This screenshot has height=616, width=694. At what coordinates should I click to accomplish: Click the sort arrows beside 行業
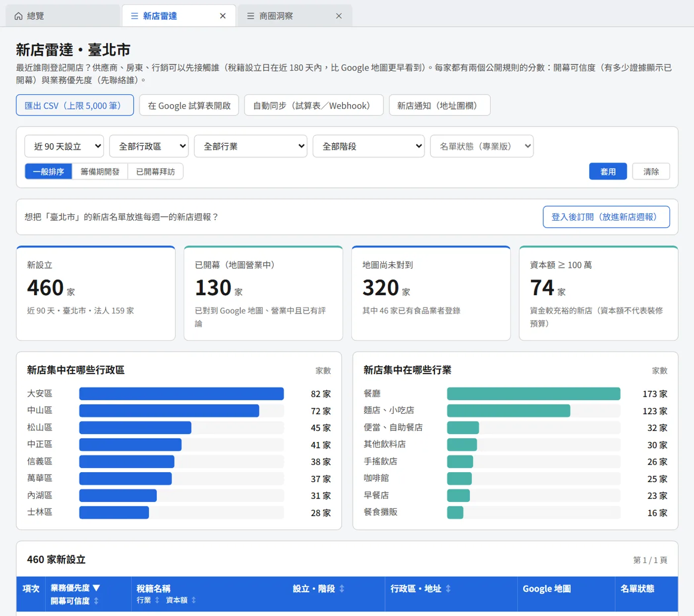[x=157, y=600]
